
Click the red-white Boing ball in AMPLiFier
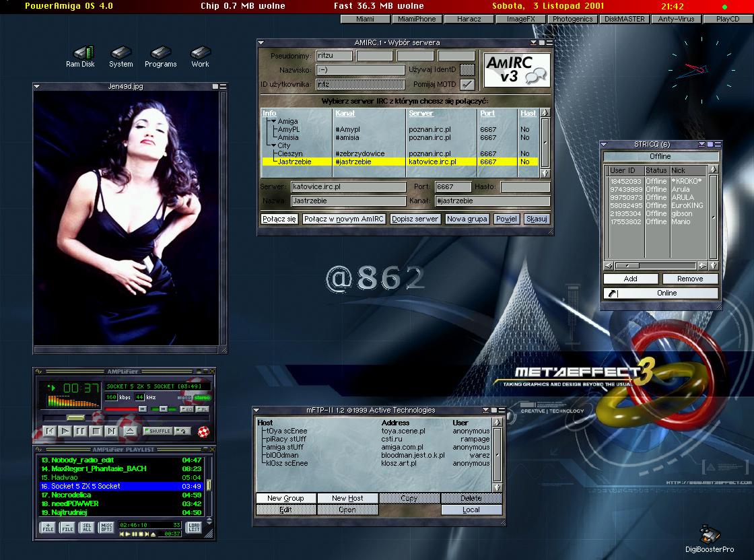[x=204, y=431]
